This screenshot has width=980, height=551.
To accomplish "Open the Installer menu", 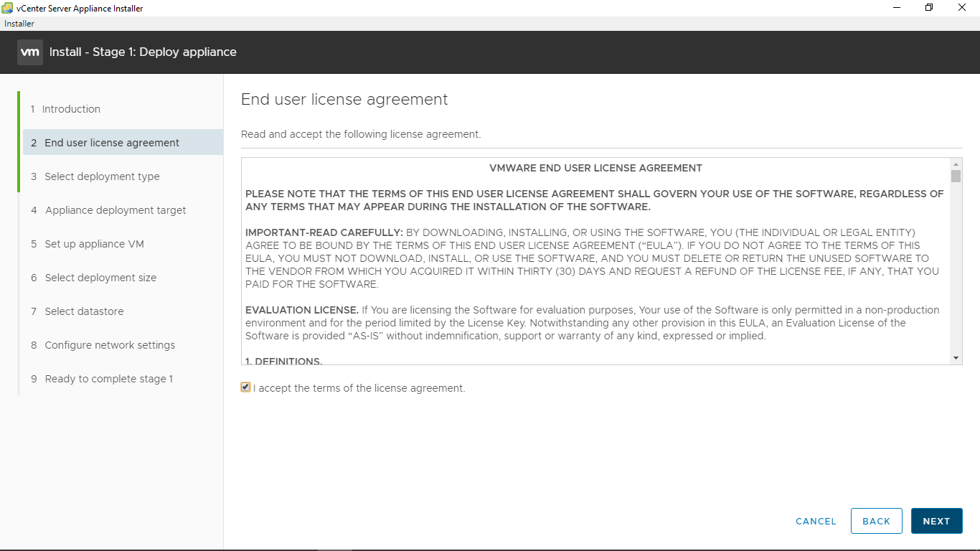I will click(19, 24).
